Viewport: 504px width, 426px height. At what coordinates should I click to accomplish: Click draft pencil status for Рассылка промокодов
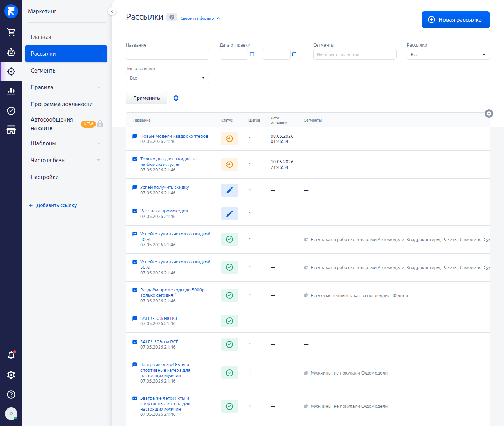(230, 214)
